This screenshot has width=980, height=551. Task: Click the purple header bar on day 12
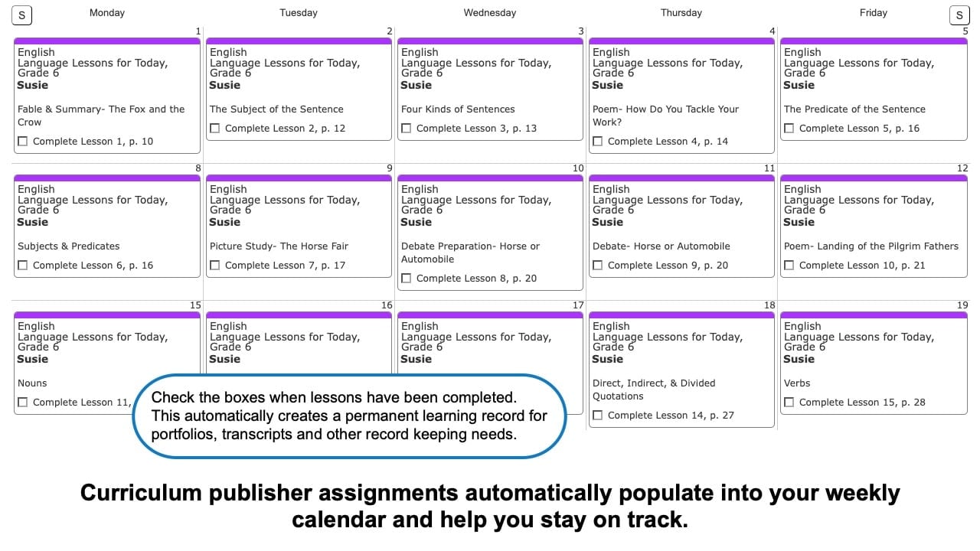(x=874, y=178)
